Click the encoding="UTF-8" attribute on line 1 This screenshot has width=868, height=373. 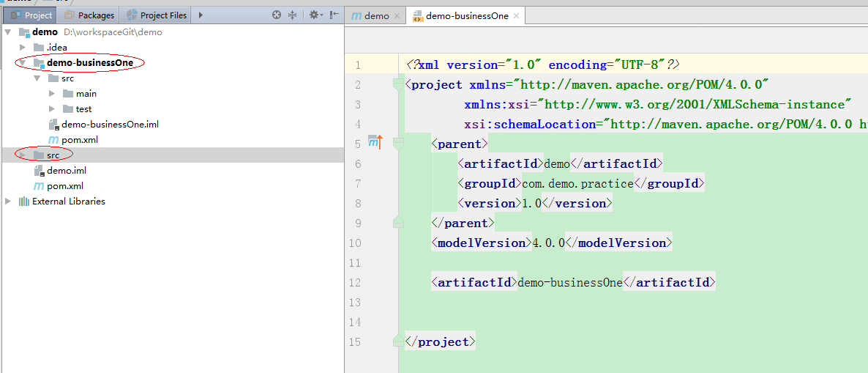point(607,64)
